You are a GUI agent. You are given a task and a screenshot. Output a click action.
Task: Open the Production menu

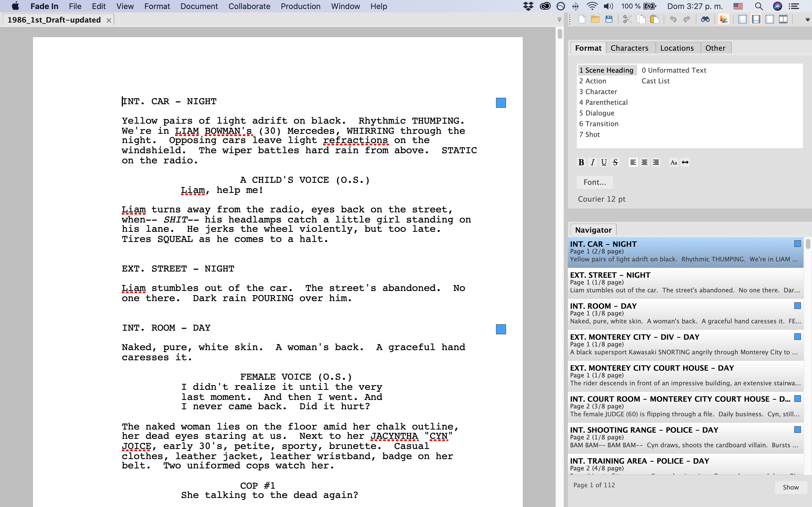[x=300, y=6]
